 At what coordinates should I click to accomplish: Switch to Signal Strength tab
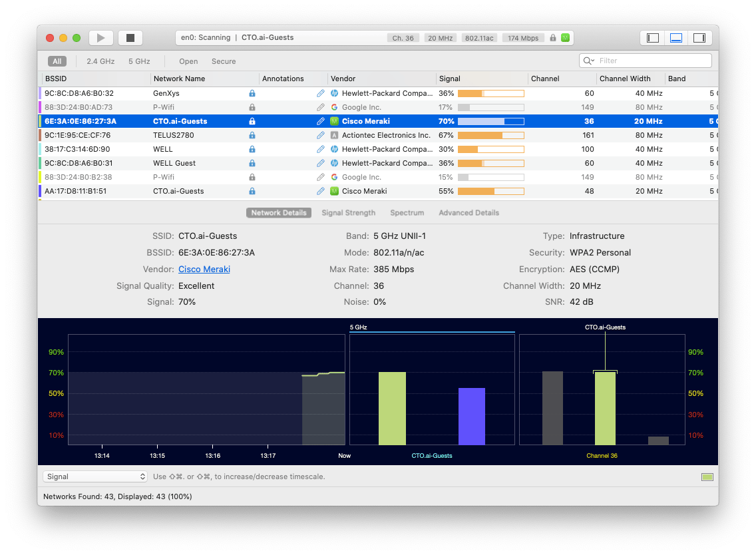tap(349, 213)
